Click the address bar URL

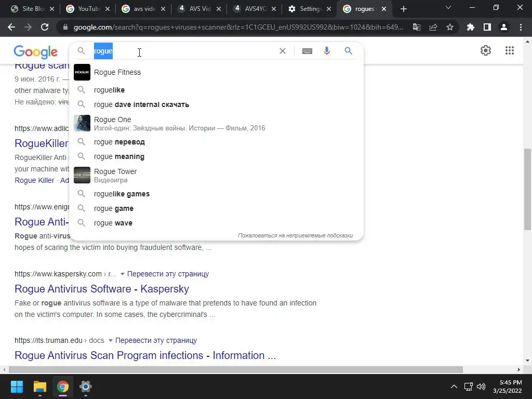click(x=238, y=27)
